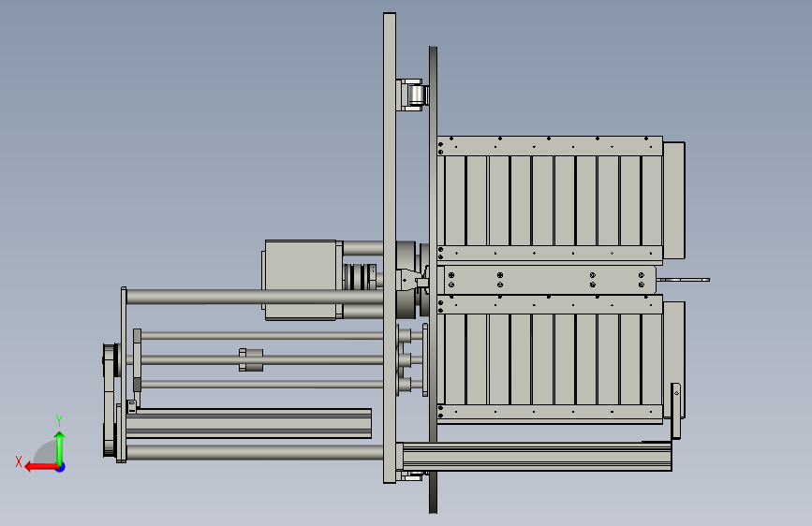Pick the coupling nut on the middle rod
This screenshot has width=812, height=526.
[x=251, y=359]
